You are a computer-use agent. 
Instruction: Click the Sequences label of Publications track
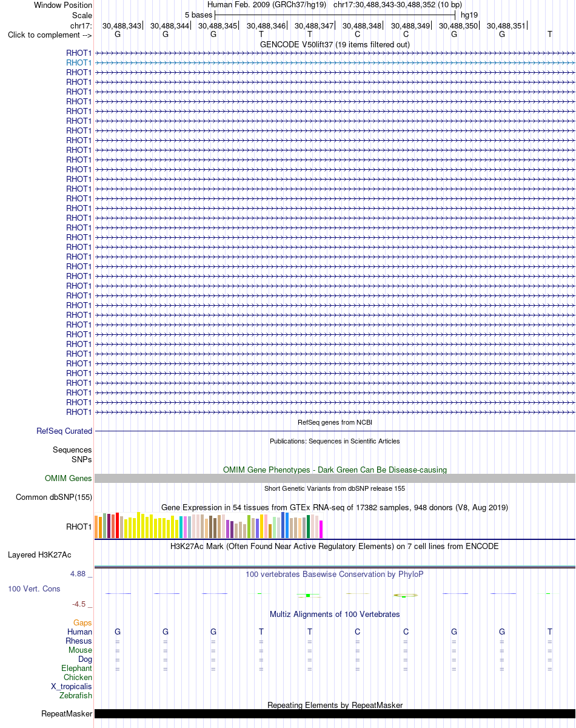click(72, 450)
